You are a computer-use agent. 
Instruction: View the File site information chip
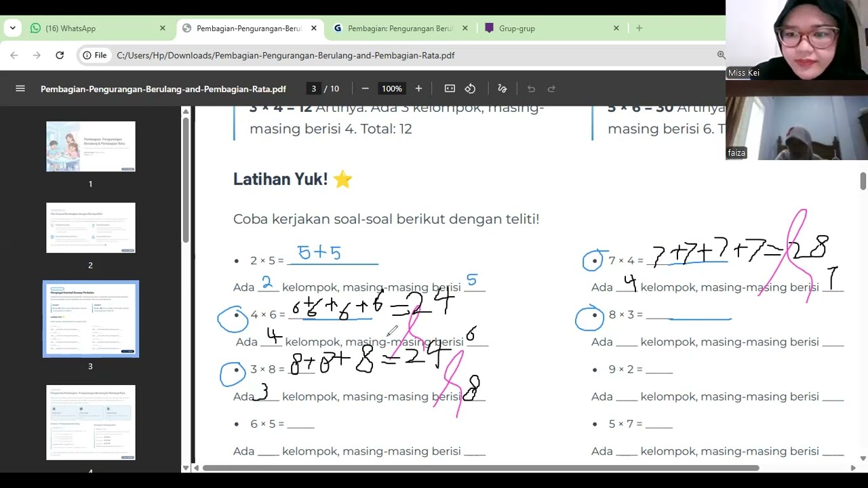(95, 56)
